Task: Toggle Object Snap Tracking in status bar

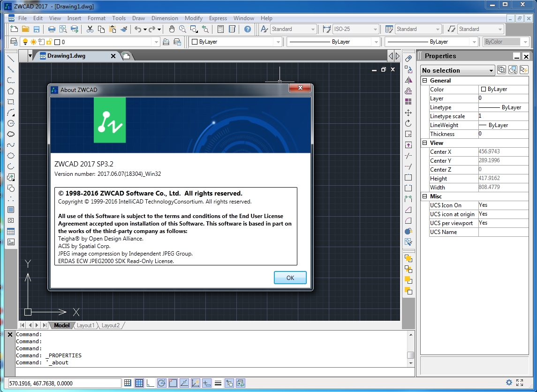Action: click(184, 383)
